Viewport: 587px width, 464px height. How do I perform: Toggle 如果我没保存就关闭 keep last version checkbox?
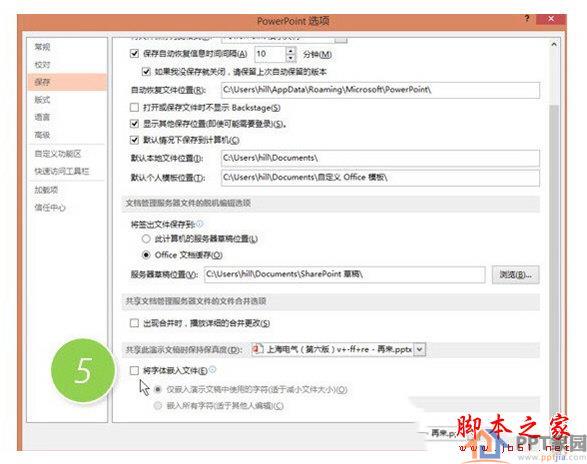(146, 71)
